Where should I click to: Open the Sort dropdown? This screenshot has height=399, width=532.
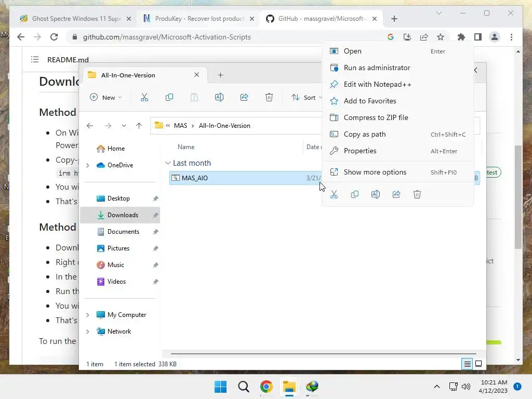coord(307,97)
